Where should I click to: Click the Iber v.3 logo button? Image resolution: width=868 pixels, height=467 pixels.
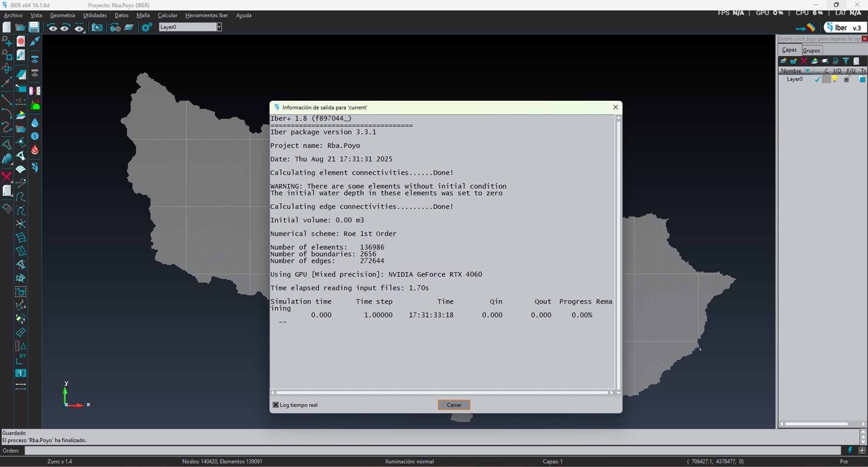pos(845,28)
